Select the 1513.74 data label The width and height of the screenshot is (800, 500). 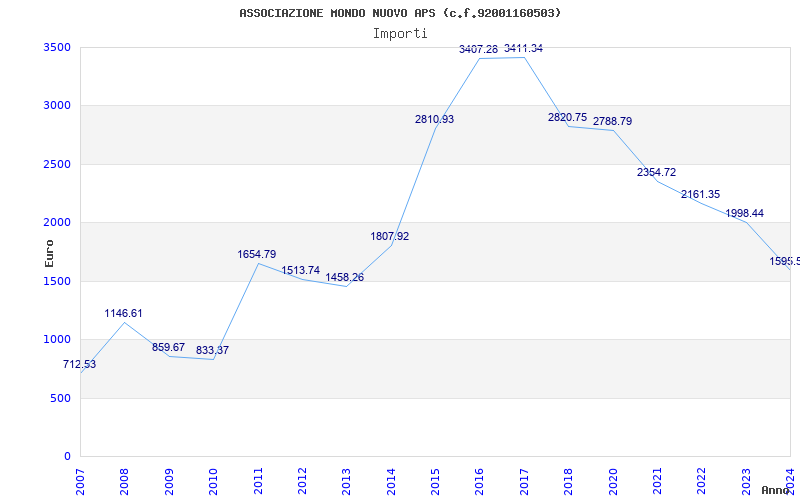coord(301,270)
